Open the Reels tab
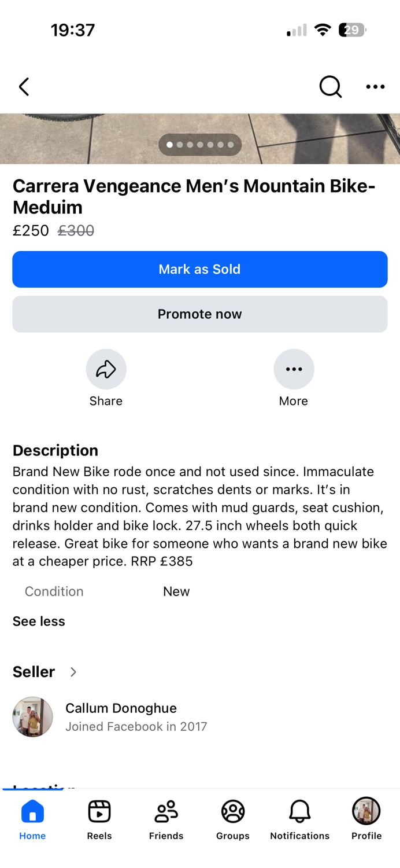 [99, 819]
